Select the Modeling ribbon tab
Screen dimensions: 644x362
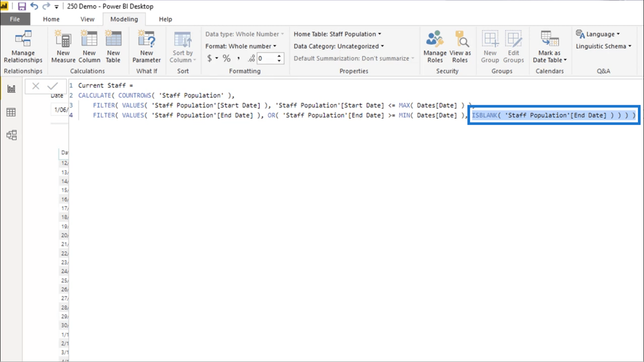pos(124,19)
